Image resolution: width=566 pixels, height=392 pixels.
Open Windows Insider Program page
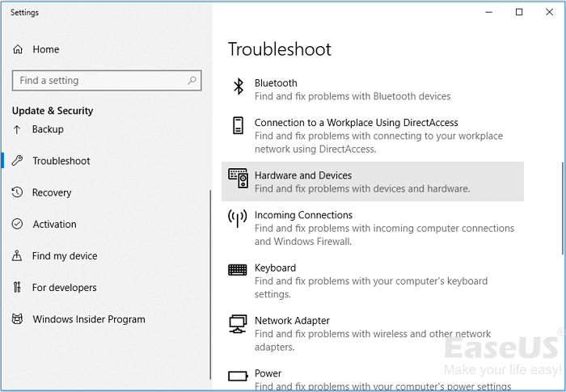pyautogui.click(x=89, y=319)
